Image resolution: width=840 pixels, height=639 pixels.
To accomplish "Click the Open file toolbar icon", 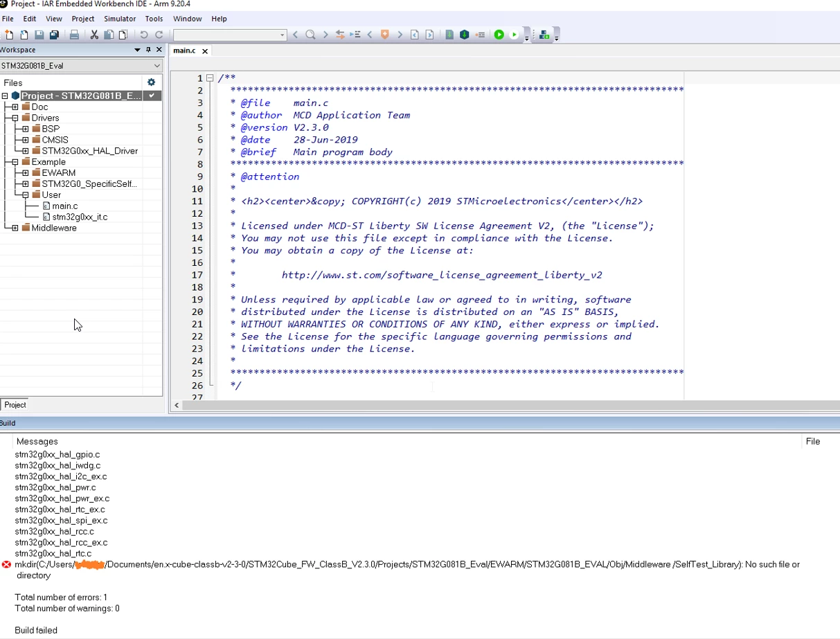I will [x=24, y=35].
